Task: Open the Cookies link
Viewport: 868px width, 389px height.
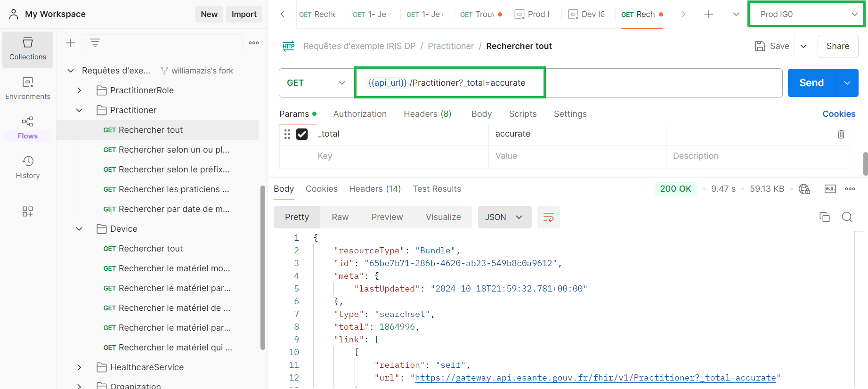Action: click(838, 114)
